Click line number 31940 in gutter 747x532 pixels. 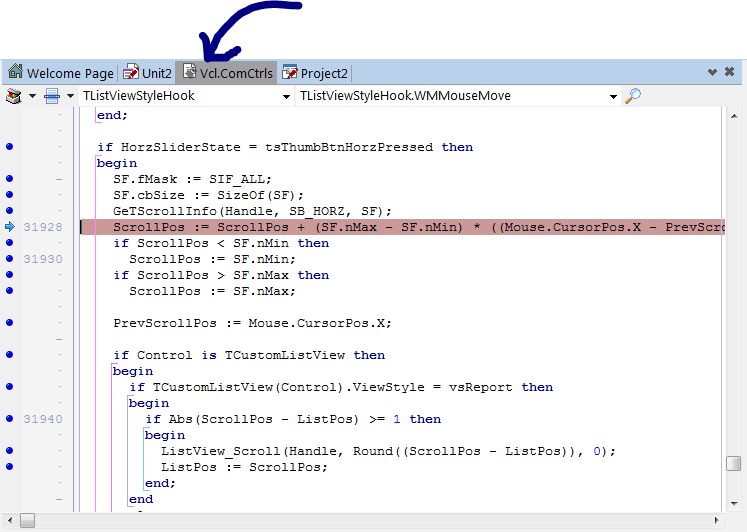pos(43,419)
